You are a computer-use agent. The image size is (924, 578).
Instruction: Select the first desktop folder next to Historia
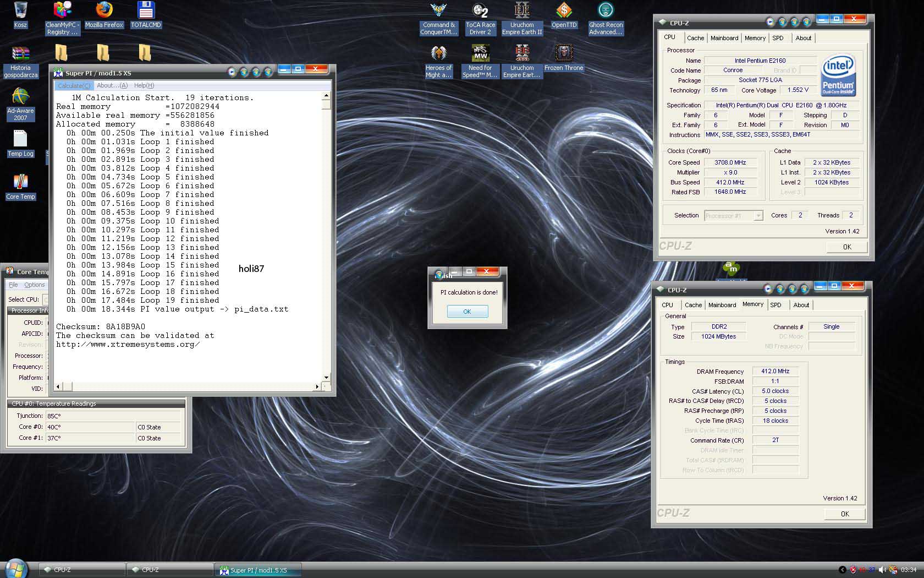62,53
